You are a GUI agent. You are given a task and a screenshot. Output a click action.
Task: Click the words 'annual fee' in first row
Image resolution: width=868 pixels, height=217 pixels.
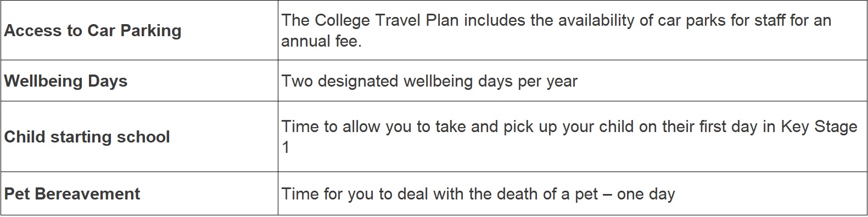[320, 41]
